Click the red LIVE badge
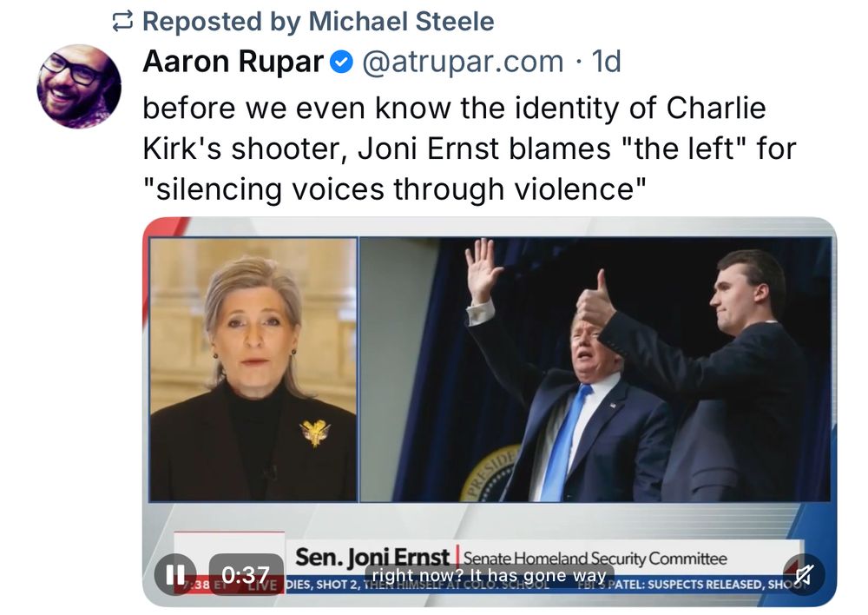 [x=262, y=585]
